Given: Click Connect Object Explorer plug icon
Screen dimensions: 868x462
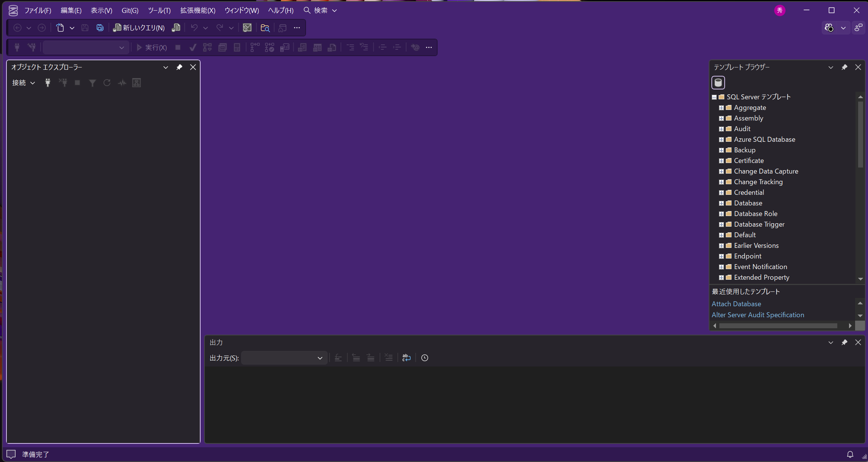Looking at the screenshot, I should point(48,83).
